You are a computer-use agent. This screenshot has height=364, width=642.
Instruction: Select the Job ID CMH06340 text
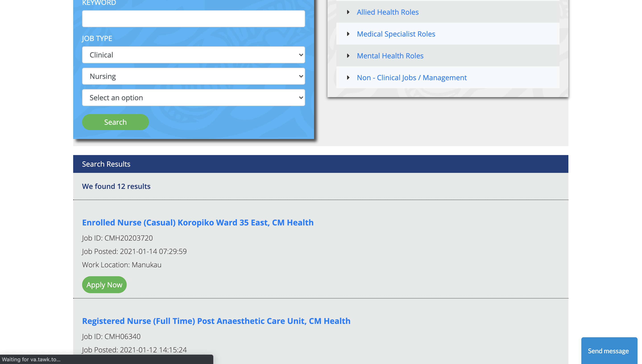(111, 336)
